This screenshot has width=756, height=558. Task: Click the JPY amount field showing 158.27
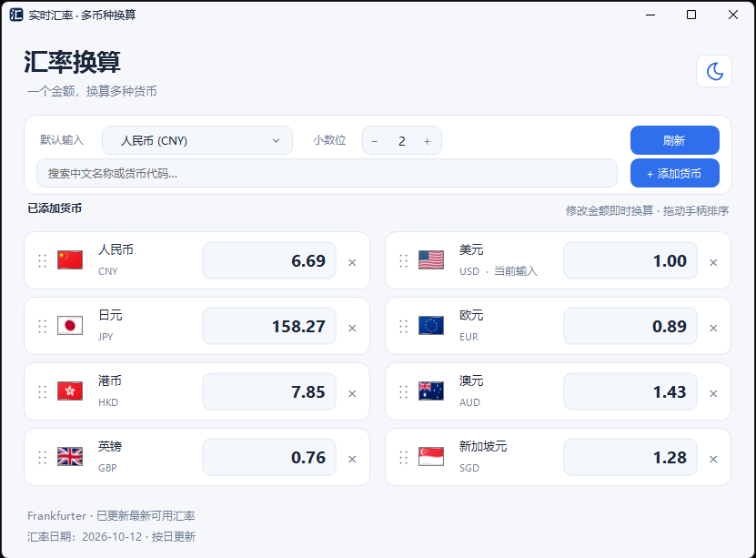click(x=269, y=326)
